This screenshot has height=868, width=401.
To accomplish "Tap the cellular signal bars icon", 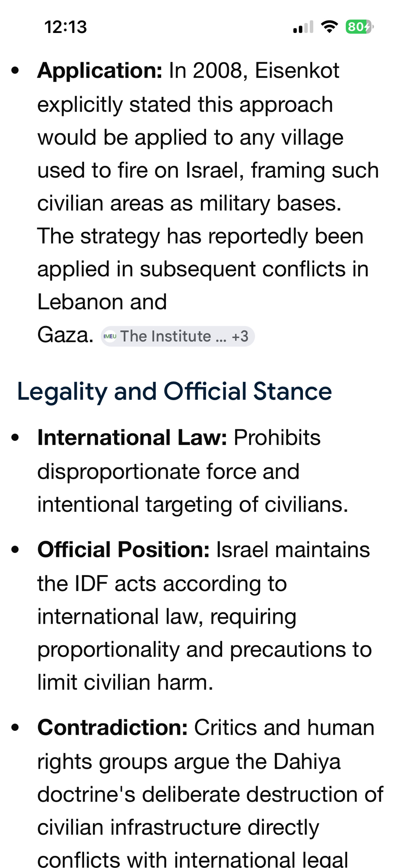I will point(303,27).
